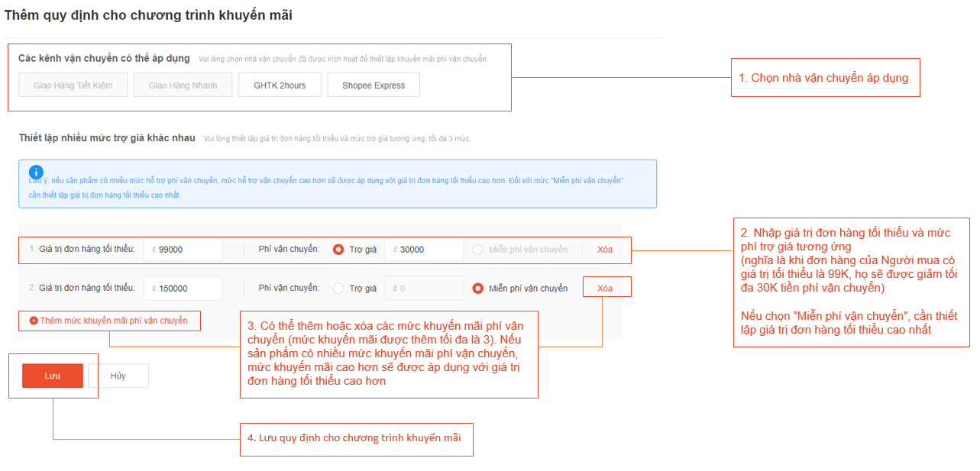Screen dimensions: 980x471
Task: Select Trợ giá radio in second tier
Action: tap(338, 289)
